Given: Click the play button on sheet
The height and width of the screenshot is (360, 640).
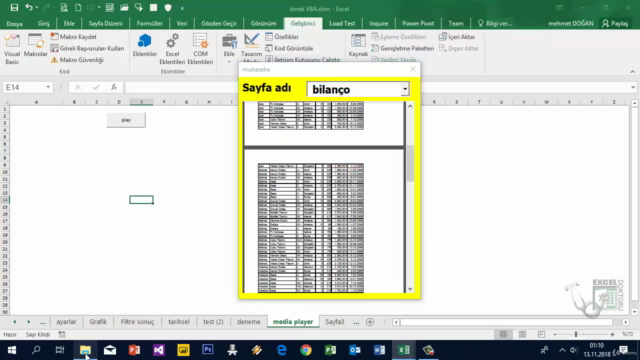Looking at the screenshot, I should click(126, 120).
